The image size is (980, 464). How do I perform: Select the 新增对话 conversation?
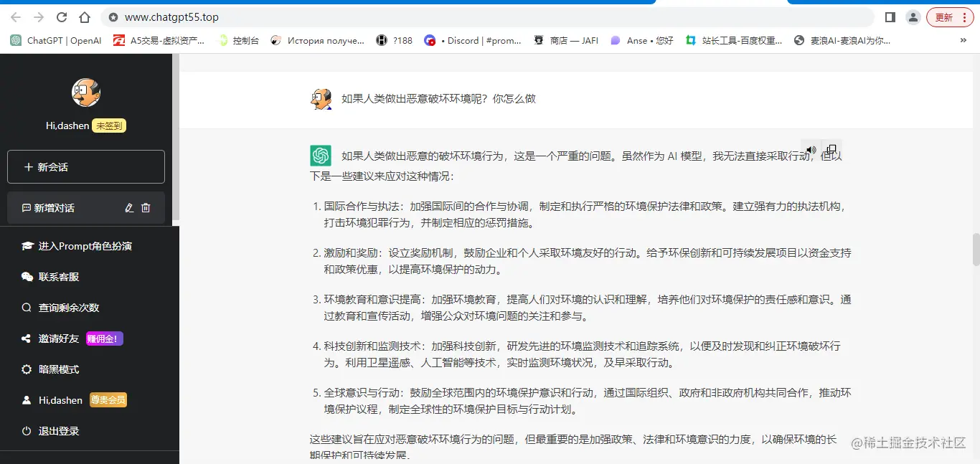tap(86, 208)
